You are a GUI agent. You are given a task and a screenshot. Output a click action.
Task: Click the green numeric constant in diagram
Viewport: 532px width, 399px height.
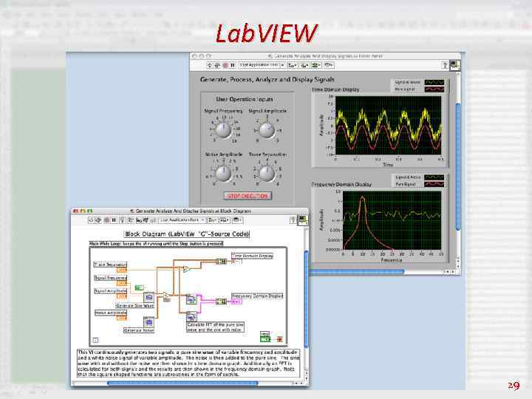point(140,287)
